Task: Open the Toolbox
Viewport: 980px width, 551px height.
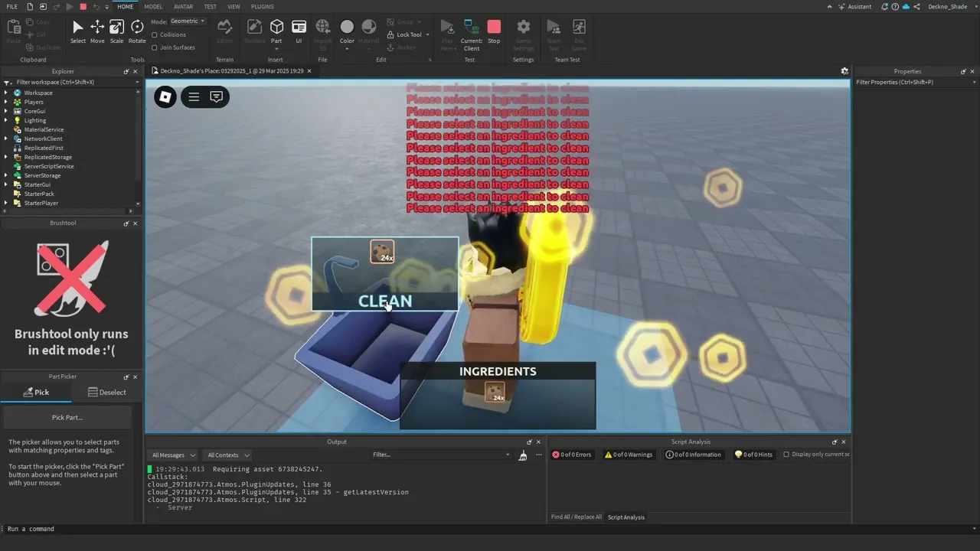Action: coord(254,31)
